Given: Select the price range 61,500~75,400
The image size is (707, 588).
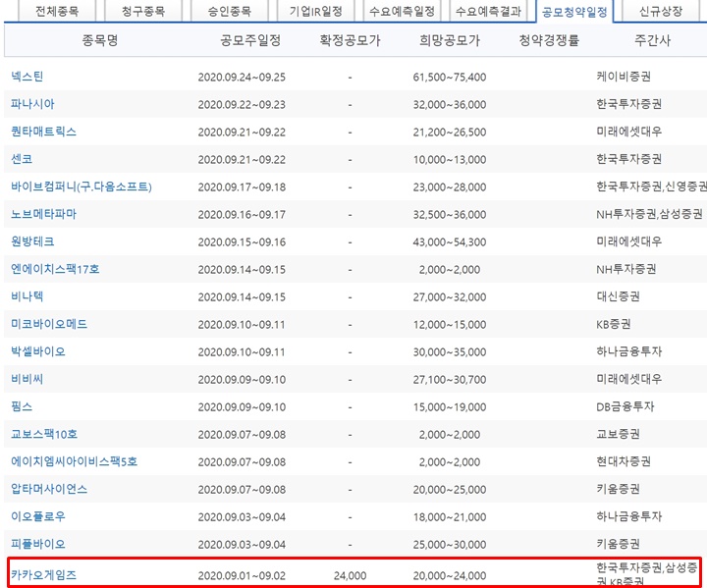Looking at the screenshot, I should pyautogui.click(x=450, y=78).
